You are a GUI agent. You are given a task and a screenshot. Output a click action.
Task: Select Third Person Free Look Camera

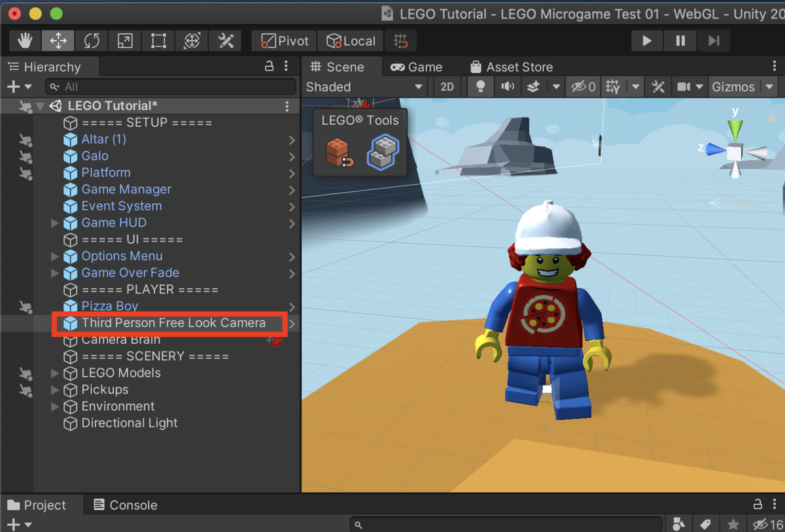pyautogui.click(x=173, y=323)
